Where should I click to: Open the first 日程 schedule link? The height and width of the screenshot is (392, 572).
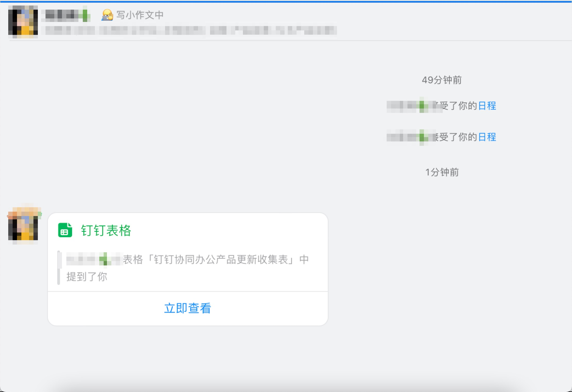(x=488, y=106)
